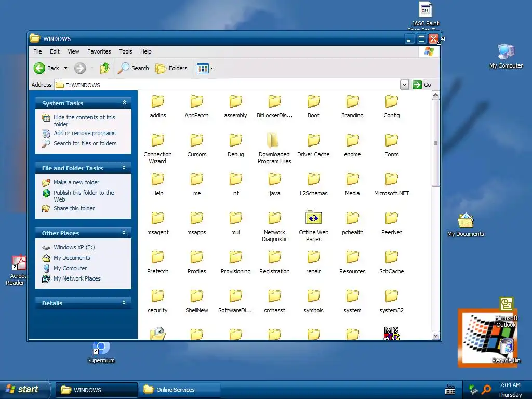The width and height of the screenshot is (532, 399).
Task: Click Make a new folder
Action: pyautogui.click(x=76, y=182)
